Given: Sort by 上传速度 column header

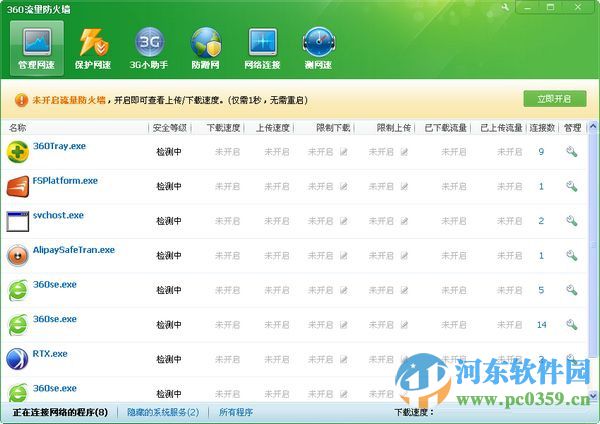Looking at the screenshot, I should [272, 128].
